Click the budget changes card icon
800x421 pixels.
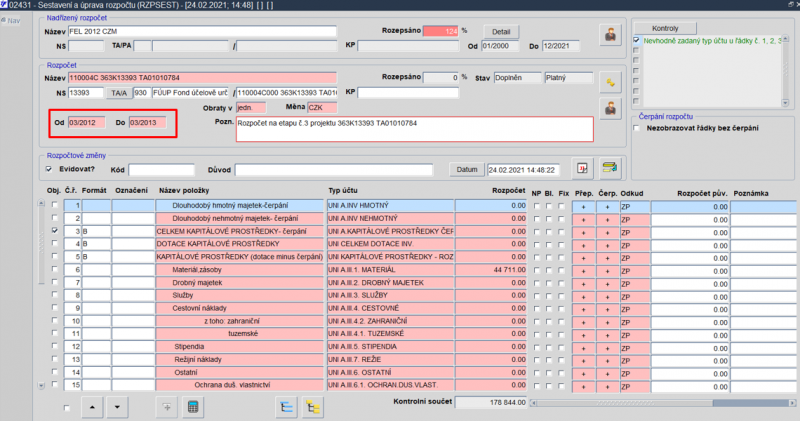pyautogui.click(x=609, y=168)
